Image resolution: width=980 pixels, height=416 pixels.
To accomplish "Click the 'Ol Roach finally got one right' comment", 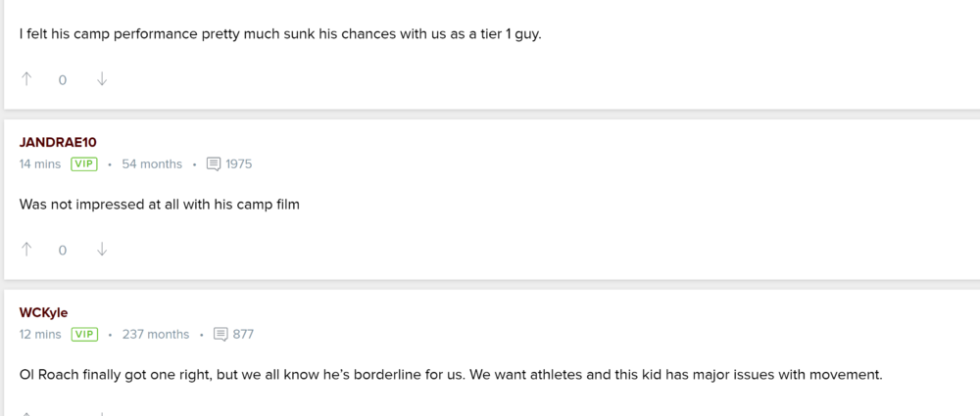I will [x=451, y=375].
